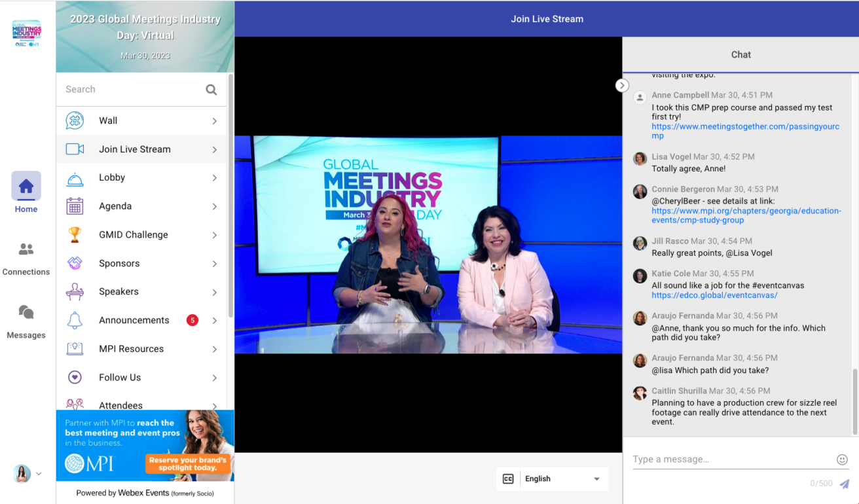Click the user profile avatar at bottom-left
This screenshot has width=859, height=504.
pos(22,474)
